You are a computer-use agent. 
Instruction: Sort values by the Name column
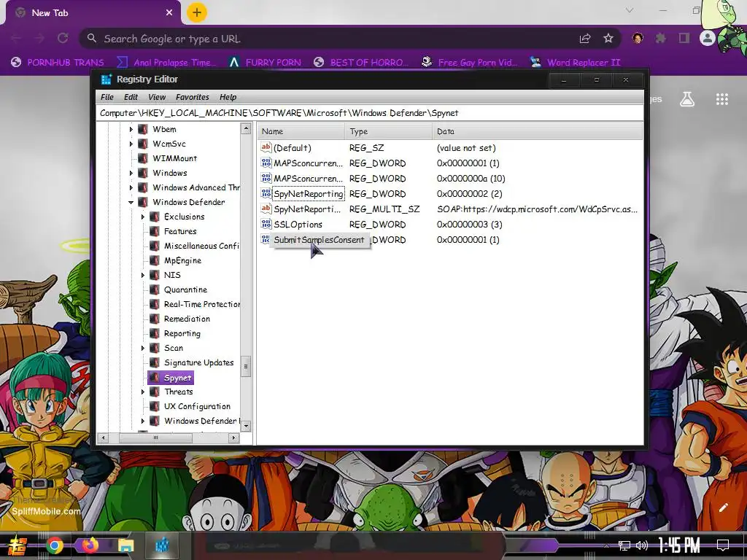[x=301, y=131]
